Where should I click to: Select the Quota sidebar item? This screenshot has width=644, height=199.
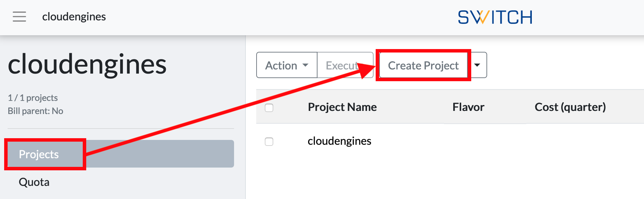coord(34,182)
